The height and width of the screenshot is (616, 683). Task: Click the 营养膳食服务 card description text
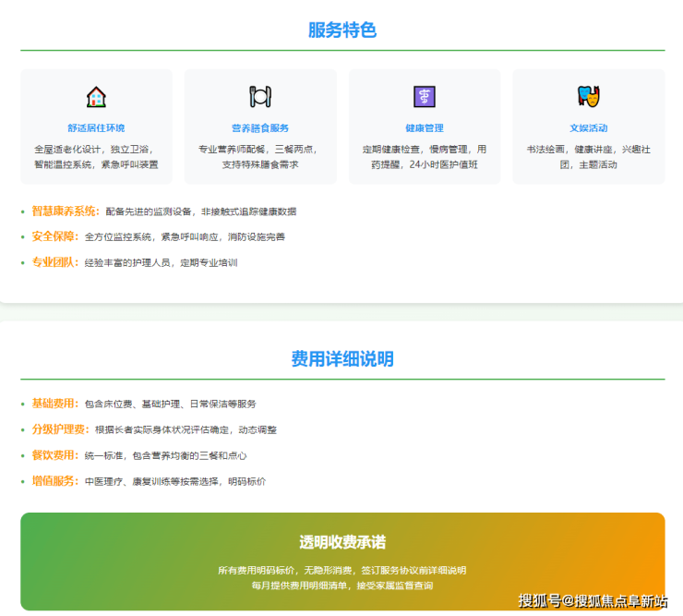tap(260, 157)
